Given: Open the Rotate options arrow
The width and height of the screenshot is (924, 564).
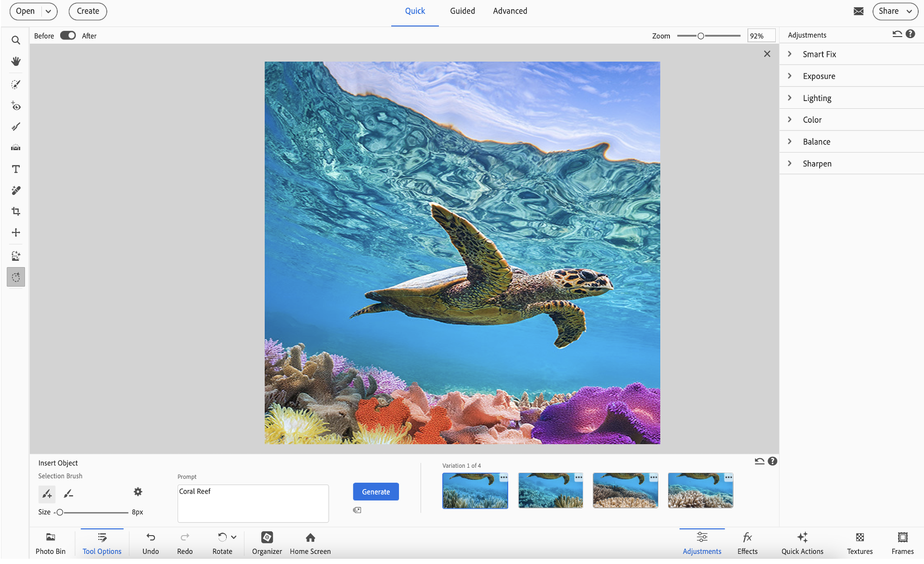Looking at the screenshot, I should pos(234,537).
